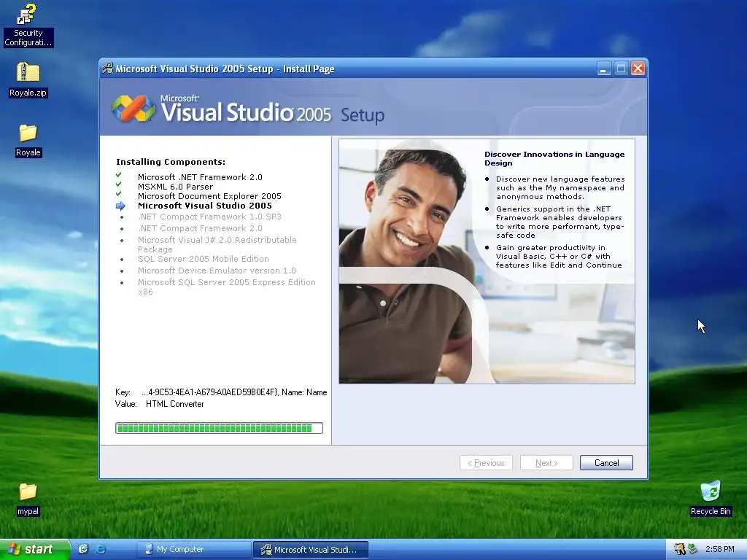Close the Visual Studio 2005 Setup window
The width and height of the screenshot is (747, 560).
pyautogui.click(x=638, y=69)
